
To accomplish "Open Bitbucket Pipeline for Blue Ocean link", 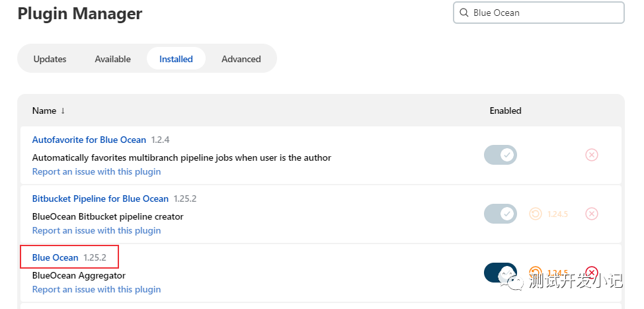I will (x=100, y=199).
